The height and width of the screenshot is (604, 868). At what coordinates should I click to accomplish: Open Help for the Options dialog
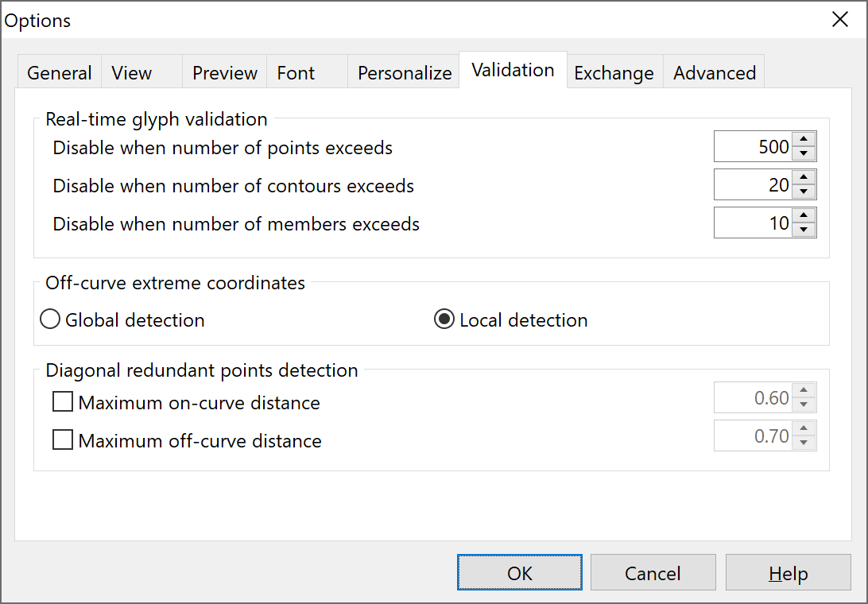pos(788,572)
